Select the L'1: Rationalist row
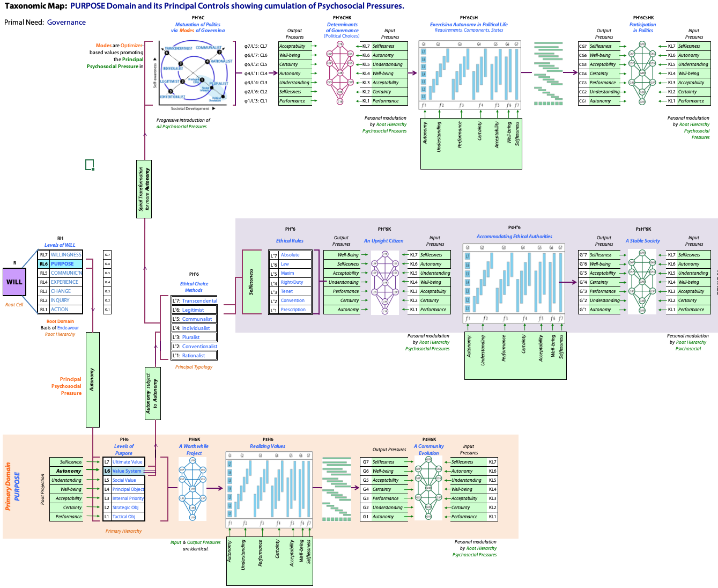The width and height of the screenshot is (718, 588). [194, 356]
